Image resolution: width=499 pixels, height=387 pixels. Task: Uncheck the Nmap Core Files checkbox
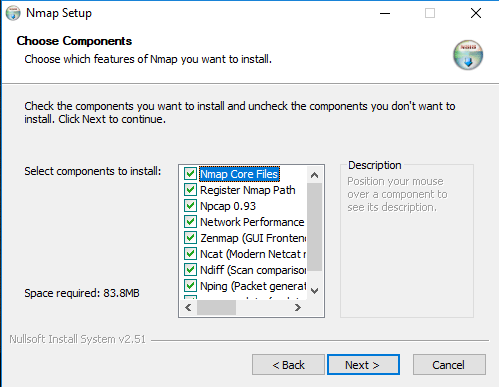click(x=190, y=174)
